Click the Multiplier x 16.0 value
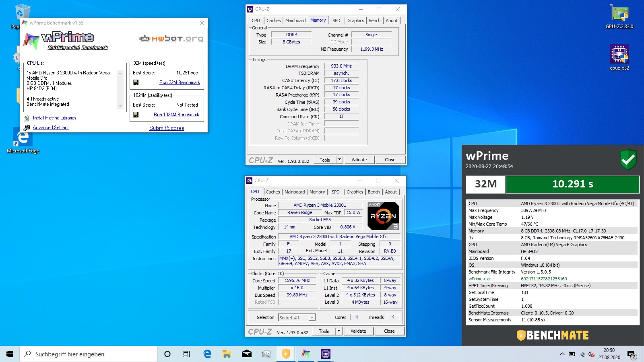Screen dimensions: 644x362 297,288
